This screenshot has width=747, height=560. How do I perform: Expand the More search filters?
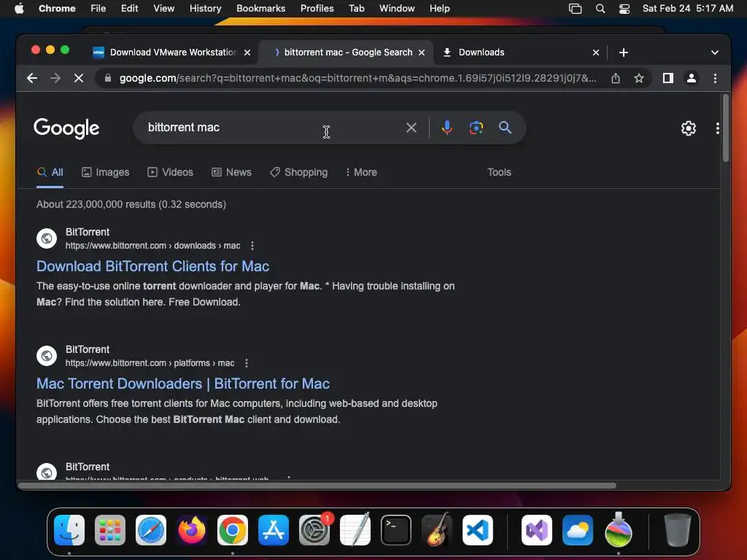pyautogui.click(x=361, y=172)
